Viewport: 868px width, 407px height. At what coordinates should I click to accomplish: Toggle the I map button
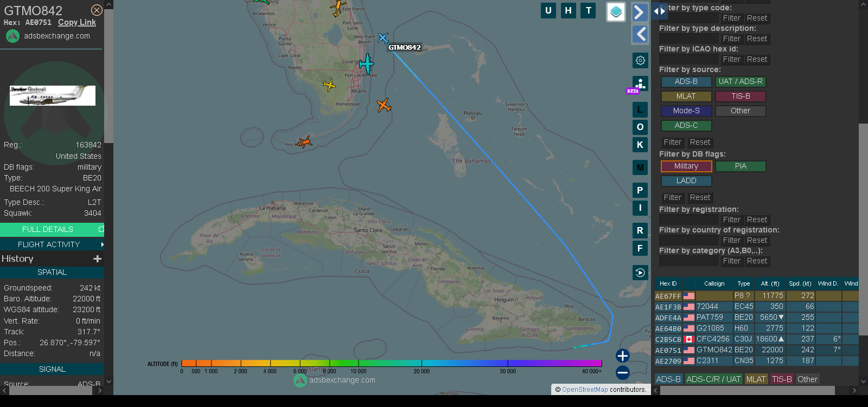tap(640, 208)
